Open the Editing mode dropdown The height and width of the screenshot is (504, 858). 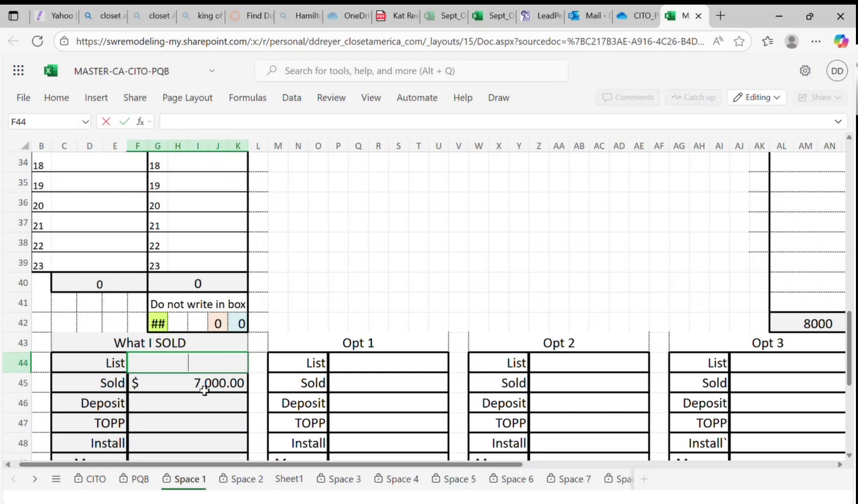(x=756, y=97)
